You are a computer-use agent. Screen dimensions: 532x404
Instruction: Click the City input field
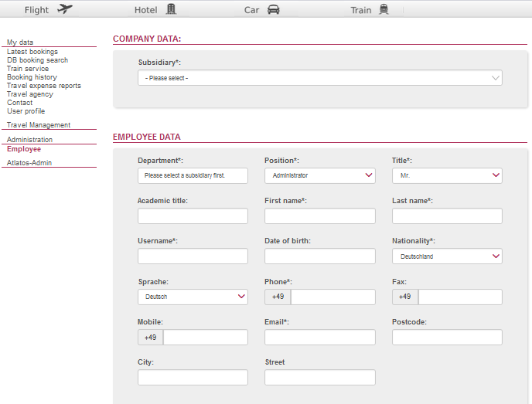[193, 377]
